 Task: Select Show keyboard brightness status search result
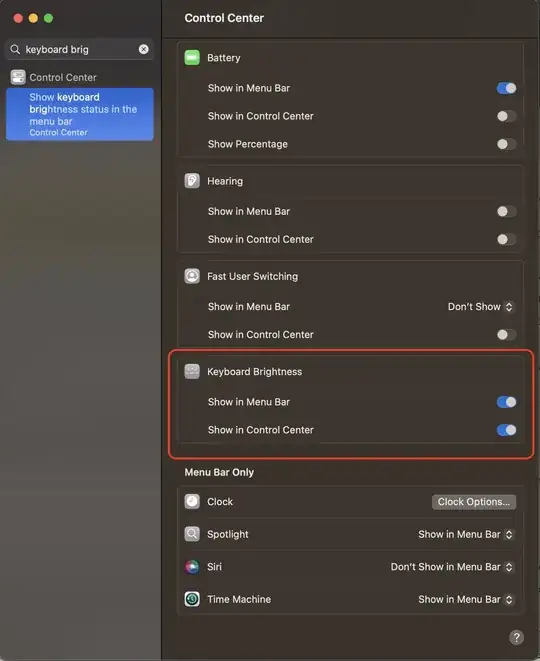(x=80, y=114)
